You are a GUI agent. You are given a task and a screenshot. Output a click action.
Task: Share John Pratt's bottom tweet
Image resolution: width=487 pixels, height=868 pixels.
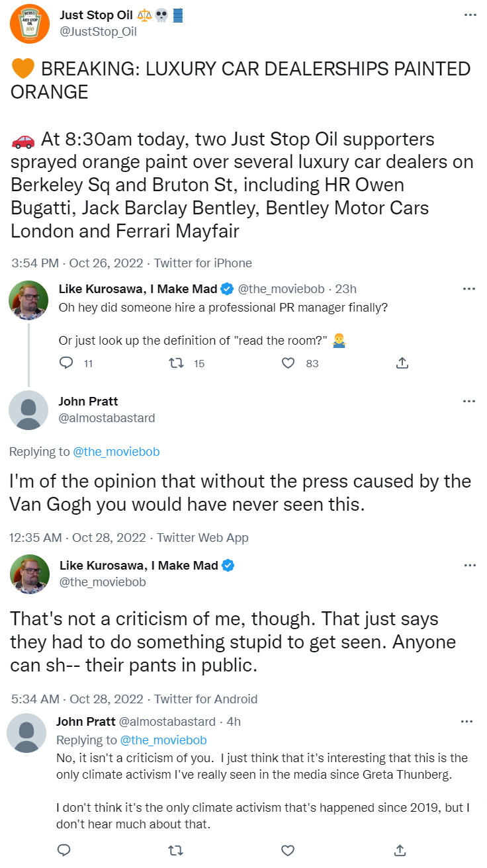click(x=400, y=849)
